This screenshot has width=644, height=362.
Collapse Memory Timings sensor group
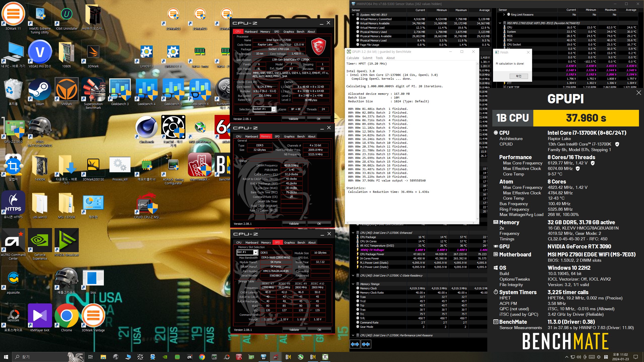[353, 284]
